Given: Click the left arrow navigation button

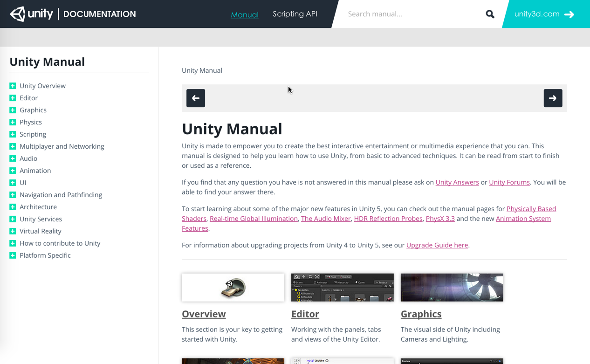Looking at the screenshot, I should click(x=196, y=98).
